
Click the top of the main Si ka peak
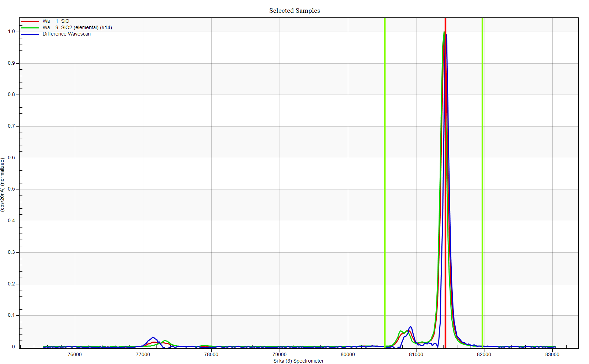(x=444, y=33)
